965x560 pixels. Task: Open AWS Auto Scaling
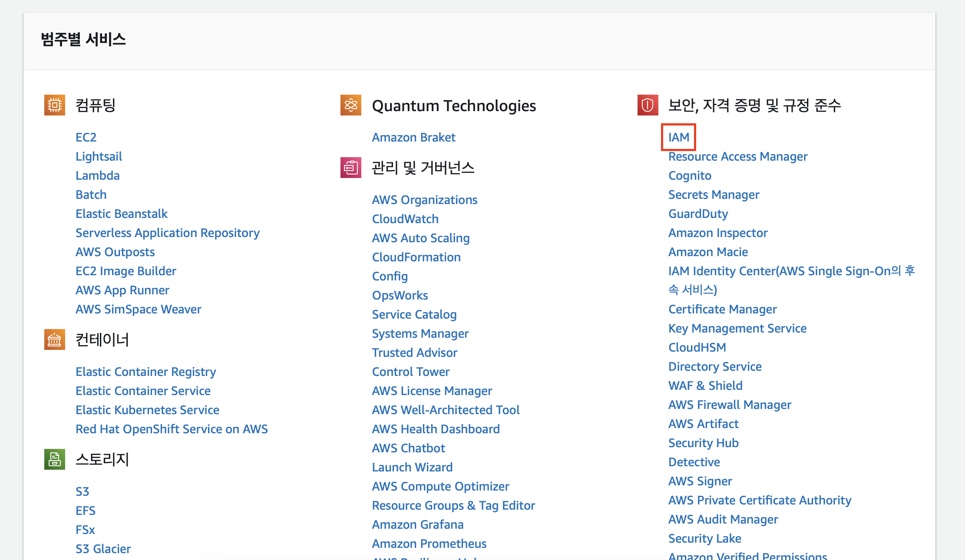tap(421, 238)
